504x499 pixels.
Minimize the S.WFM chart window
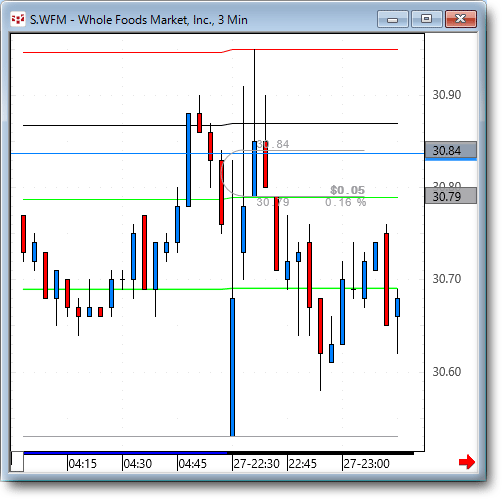click(393, 19)
